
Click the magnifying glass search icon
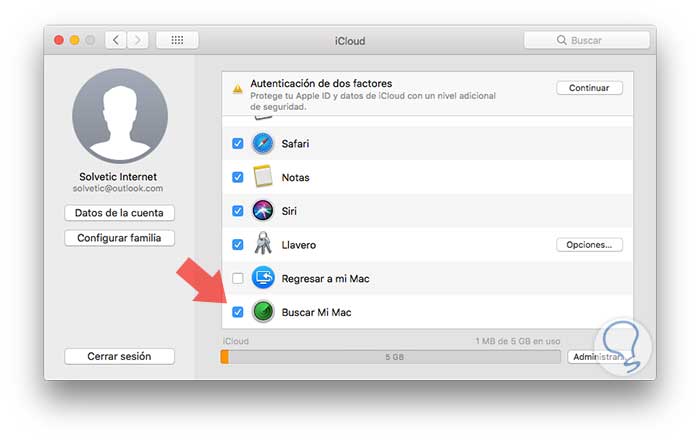[x=561, y=40]
